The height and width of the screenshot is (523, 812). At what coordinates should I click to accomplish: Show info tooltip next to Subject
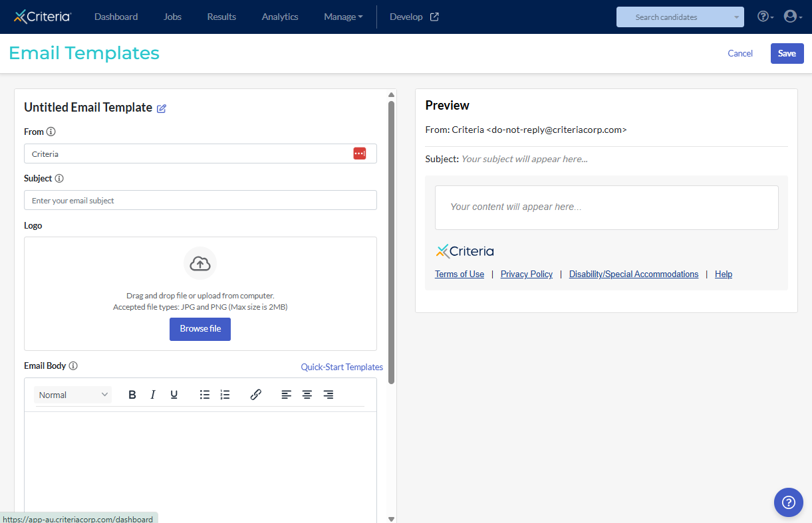click(59, 178)
